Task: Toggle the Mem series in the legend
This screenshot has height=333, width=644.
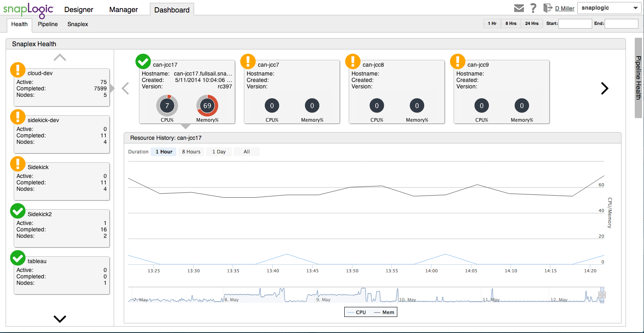Action: [384, 312]
